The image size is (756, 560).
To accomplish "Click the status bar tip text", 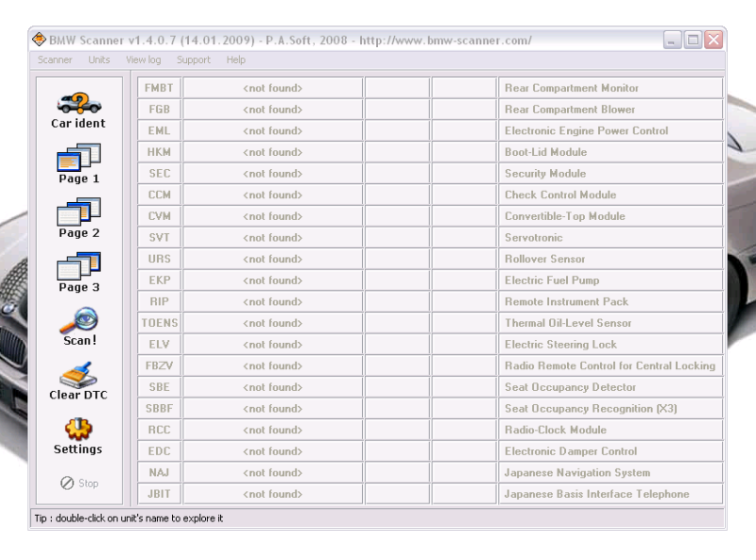I will [x=129, y=518].
